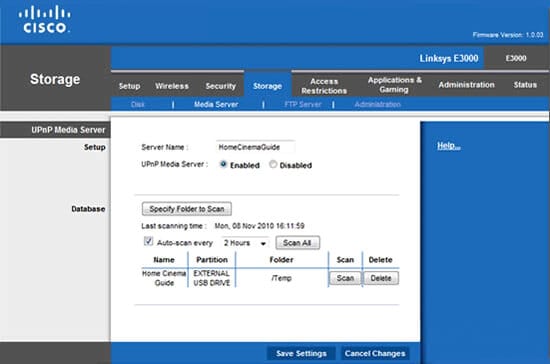Click the /Temp folder cell
550x364 pixels.
(x=281, y=278)
